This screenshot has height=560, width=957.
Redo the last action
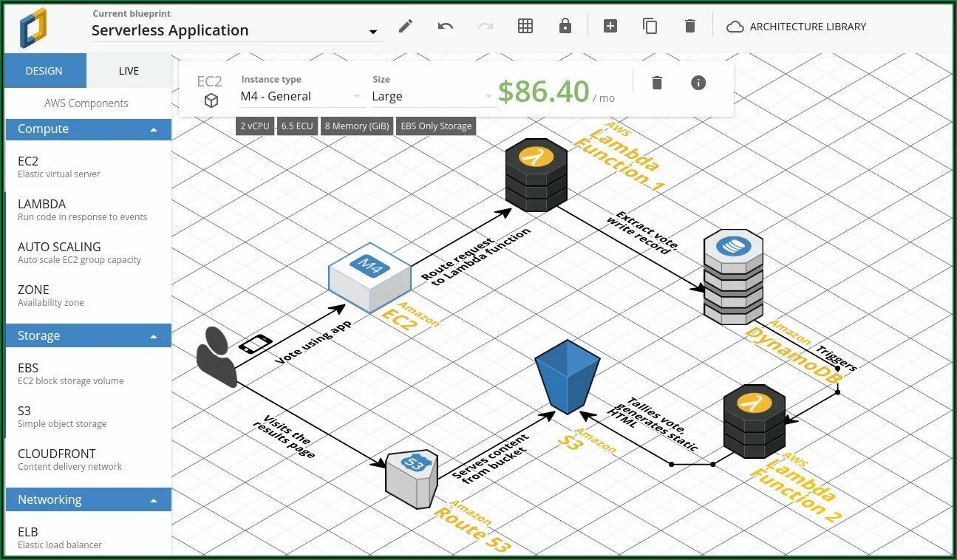click(x=486, y=26)
